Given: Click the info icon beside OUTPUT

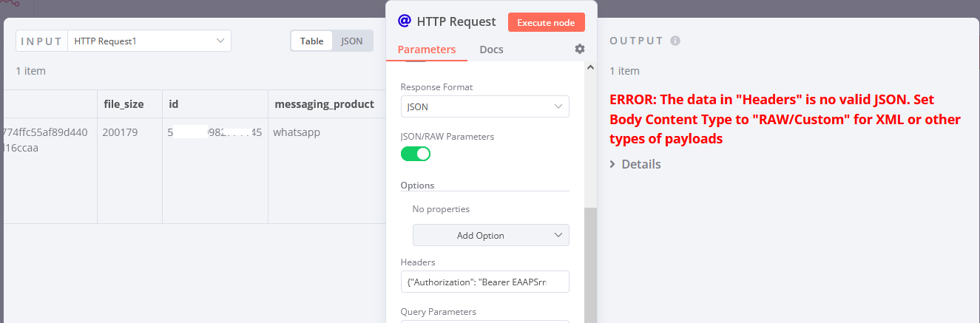Looking at the screenshot, I should pos(675,41).
